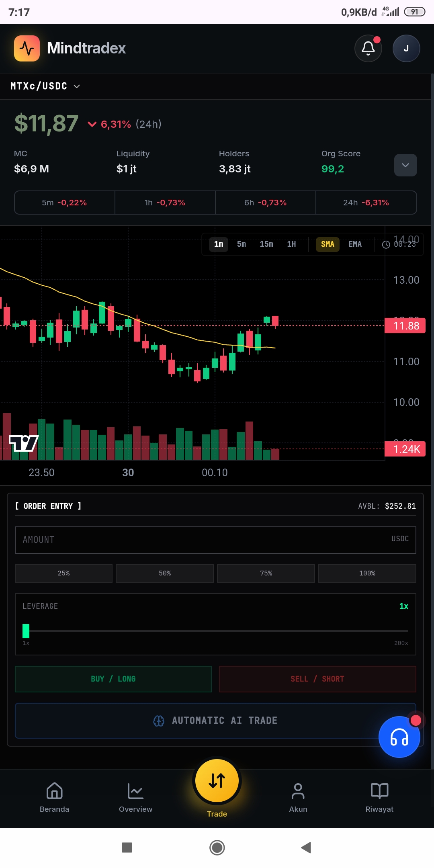The width and height of the screenshot is (434, 868).
Task: Tap the 11.88 current price label
Action: pos(405,325)
